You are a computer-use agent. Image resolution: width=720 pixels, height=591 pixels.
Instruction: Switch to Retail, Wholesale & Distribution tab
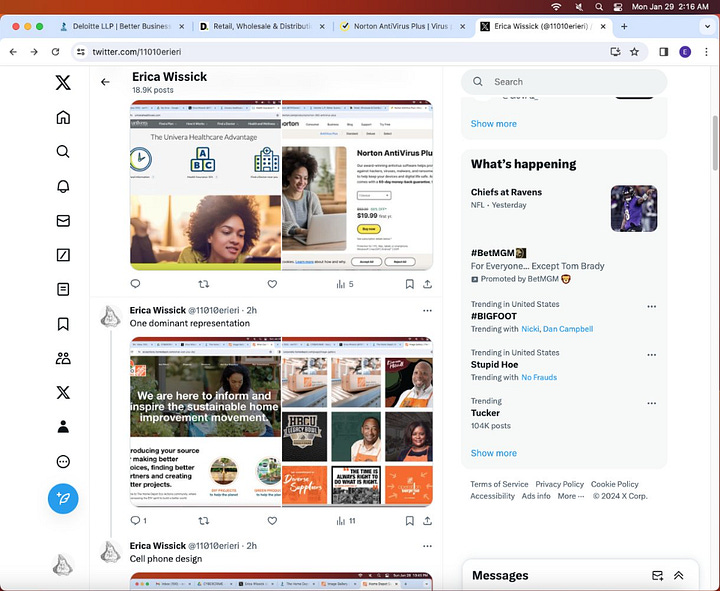(x=262, y=27)
